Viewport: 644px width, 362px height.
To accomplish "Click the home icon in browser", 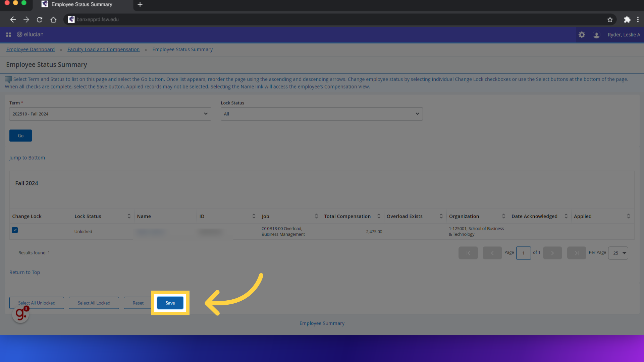I will 54,19.
